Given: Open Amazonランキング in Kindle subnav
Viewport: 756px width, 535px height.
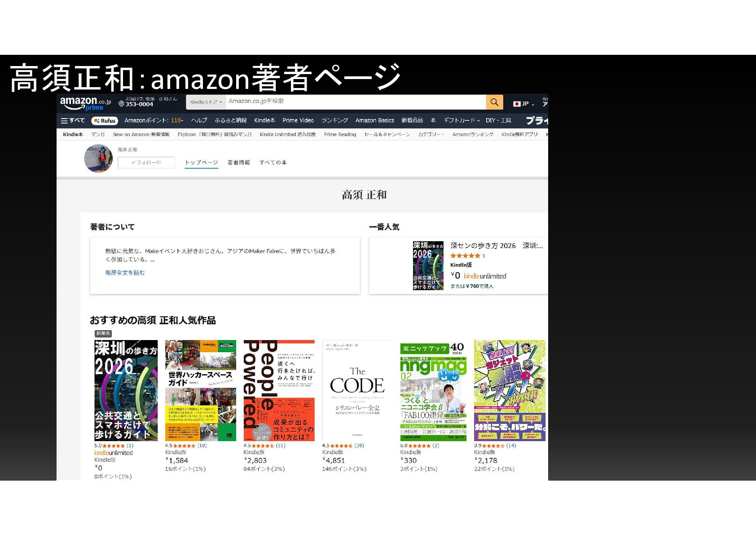Looking at the screenshot, I should (473, 134).
